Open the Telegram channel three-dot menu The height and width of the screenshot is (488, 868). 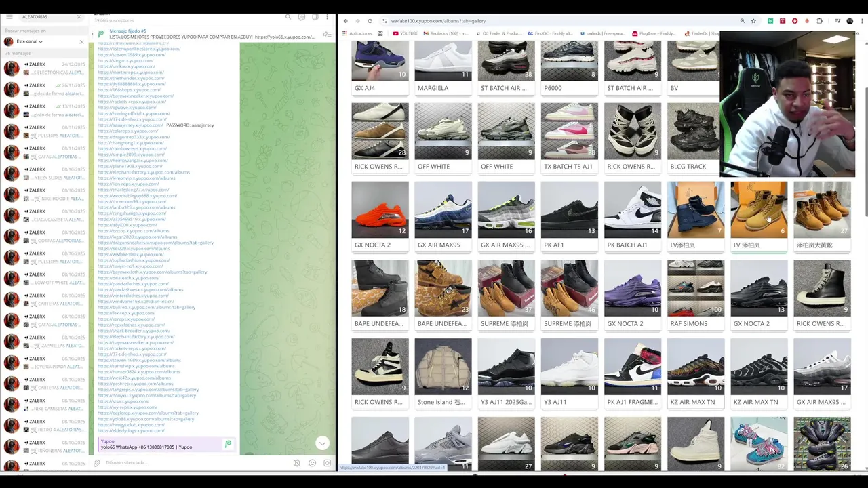click(x=328, y=17)
